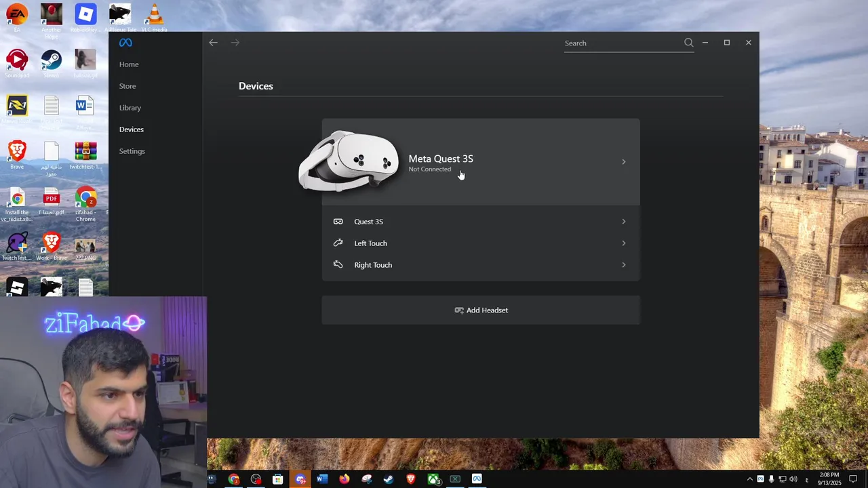Screen dimensions: 868x488
Task: Select the Steam desktop shortcut
Action: [x=52, y=62]
